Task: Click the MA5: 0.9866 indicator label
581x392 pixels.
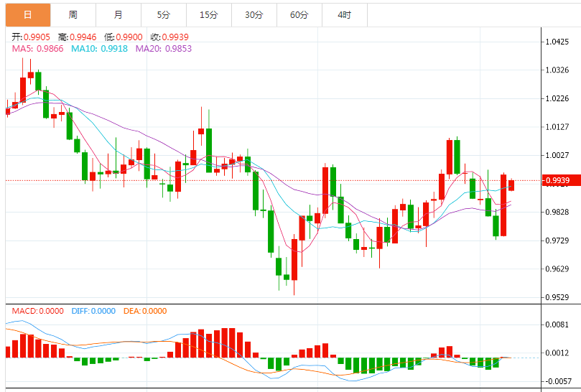Action: (x=37, y=49)
